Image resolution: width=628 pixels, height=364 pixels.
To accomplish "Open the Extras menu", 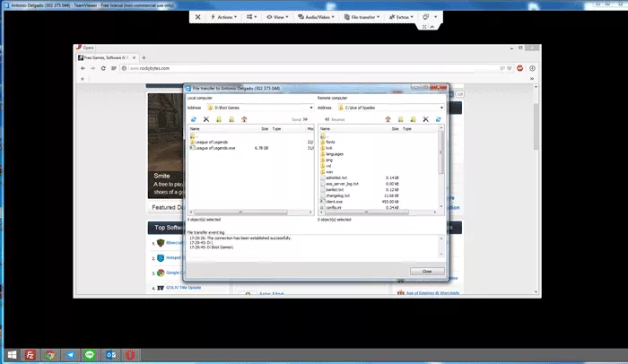I will (x=401, y=17).
